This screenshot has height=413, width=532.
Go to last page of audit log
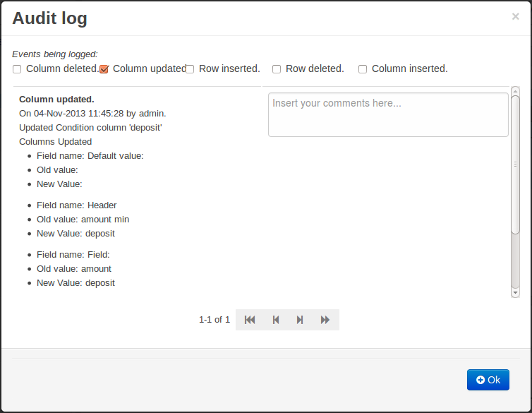tap(325, 320)
